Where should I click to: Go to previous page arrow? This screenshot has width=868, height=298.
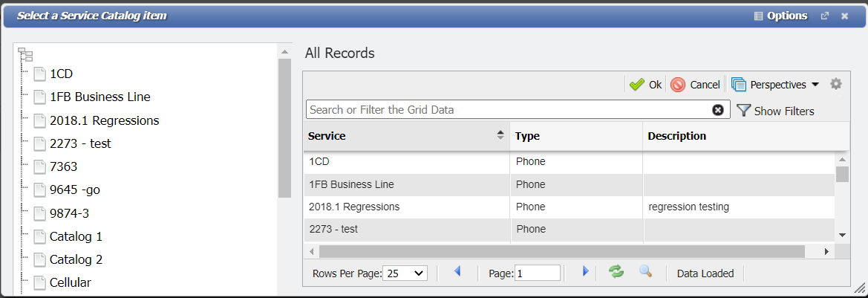click(x=457, y=272)
